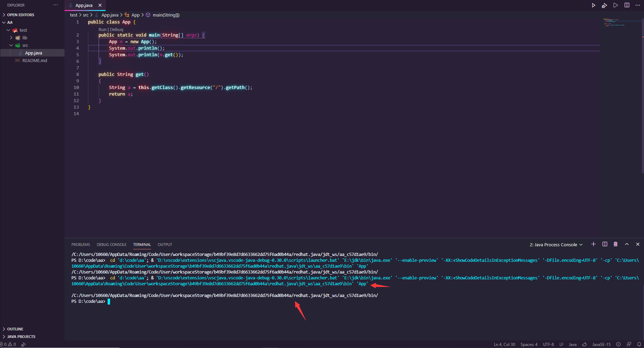Click the JavaSE-15 status bar item

(x=601, y=344)
